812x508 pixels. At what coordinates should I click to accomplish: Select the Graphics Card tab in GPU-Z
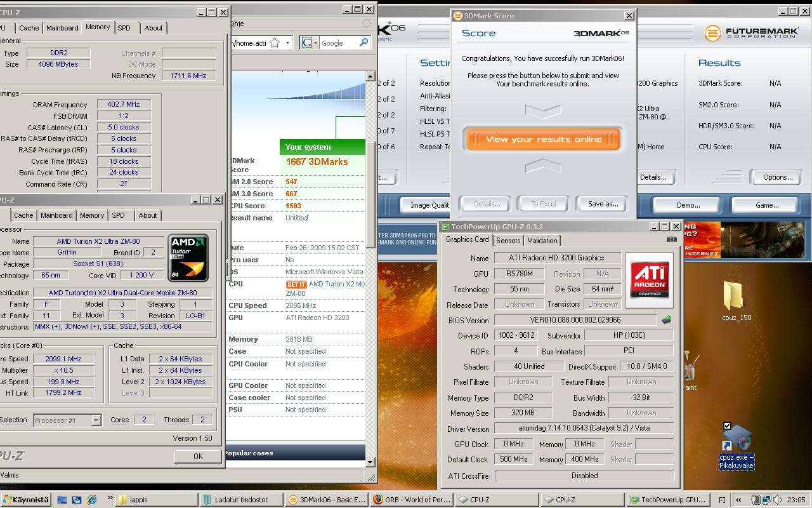pyautogui.click(x=467, y=239)
